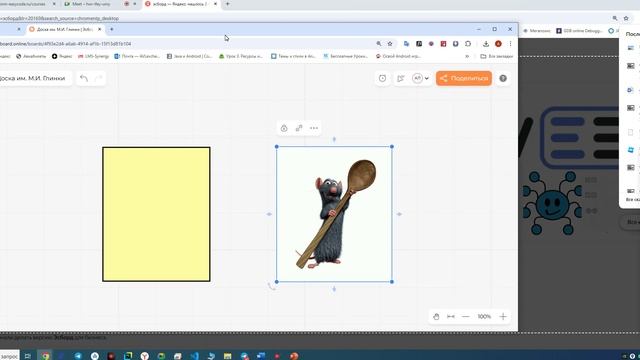Open the three-dots more menu above image
The image size is (640, 360).
[x=314, y=128]
